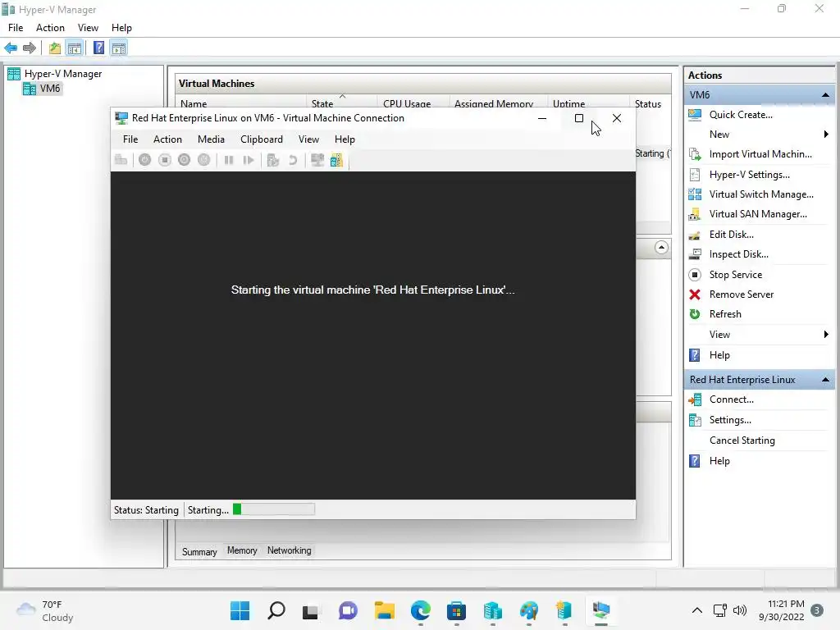The height and width of the screenshot is (630, 840).
Task: Toggle the Show/Hide Action Pane toolbar icon
Action: coord(119,48)
